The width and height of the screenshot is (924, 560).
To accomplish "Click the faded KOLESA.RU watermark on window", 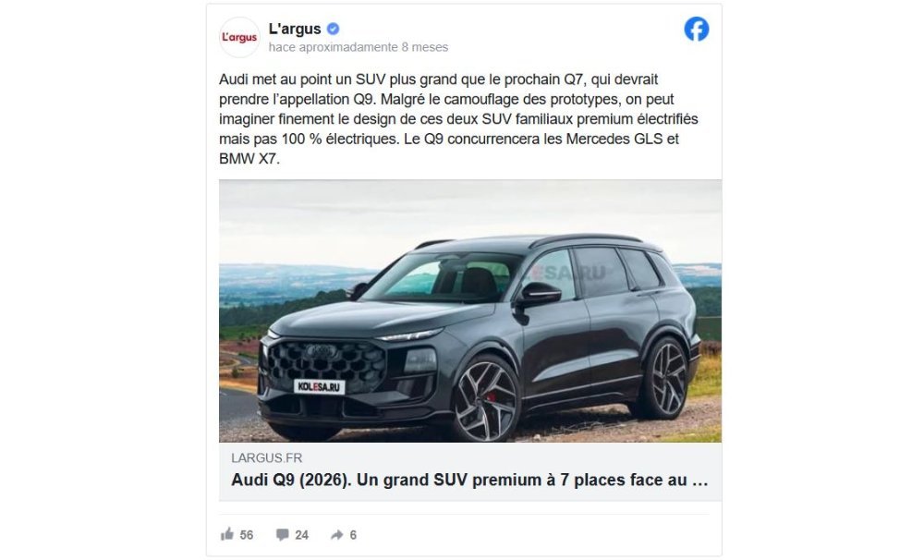I will tap(565, 272).
